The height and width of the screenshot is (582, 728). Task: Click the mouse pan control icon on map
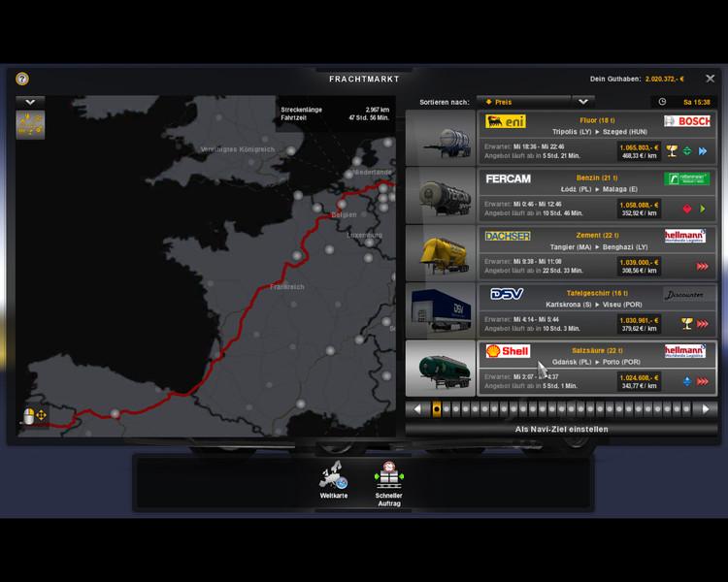click(x=35, y=418)
